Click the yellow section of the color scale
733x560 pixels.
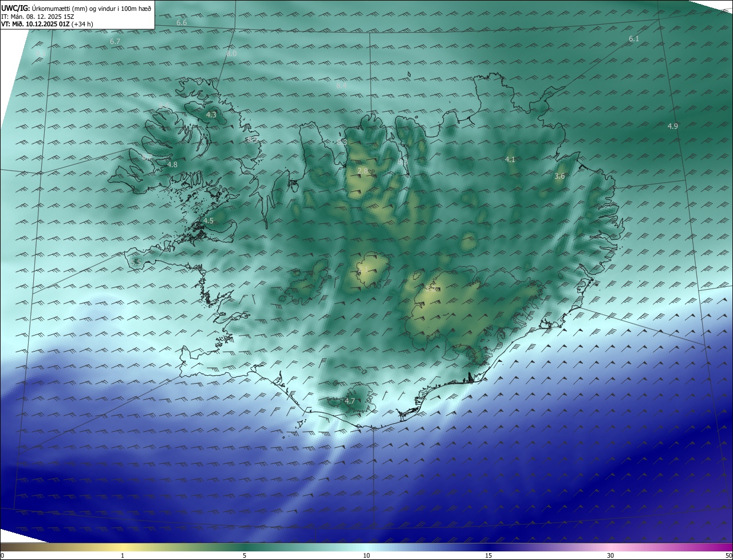(123, 547)
